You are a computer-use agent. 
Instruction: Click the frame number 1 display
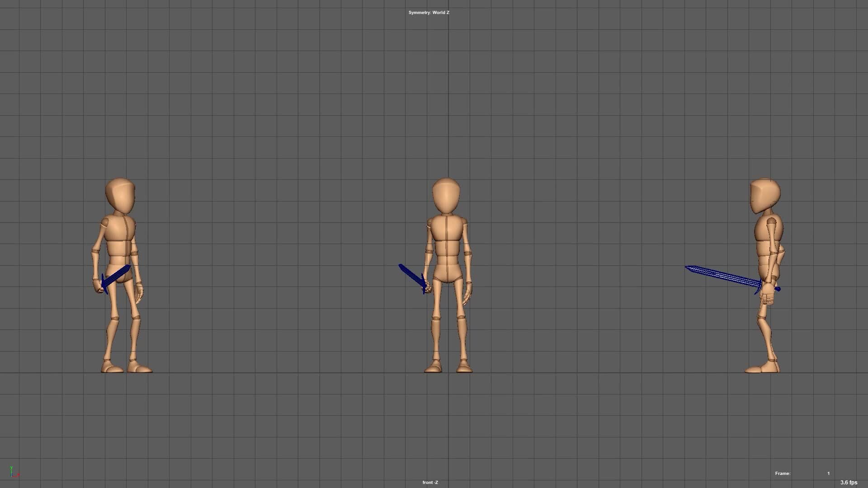(829, 473)
